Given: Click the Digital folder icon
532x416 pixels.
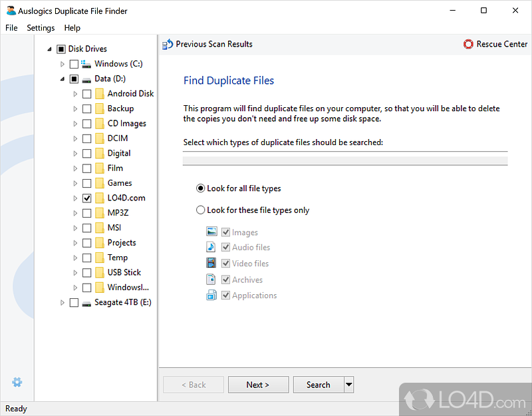Looking at the screenshot, I should pyautogui.click(x=99, y=153).
